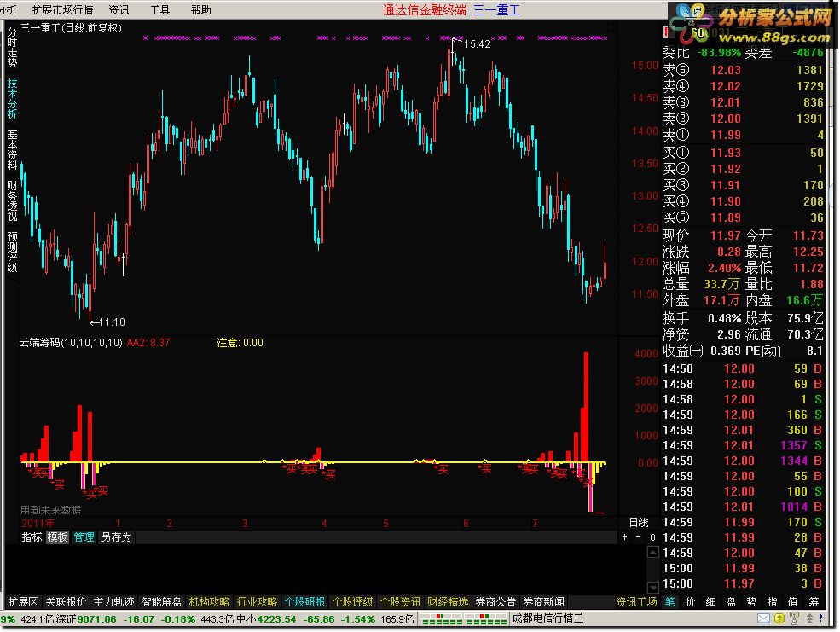Select the 值 value tab
This screenshot has height=632, width=840.
[792, 602]
